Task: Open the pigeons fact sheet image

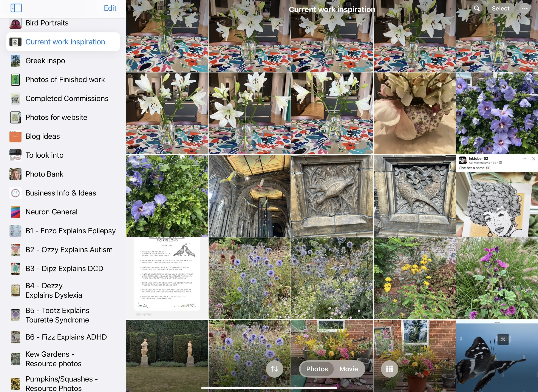Action: 167,278
